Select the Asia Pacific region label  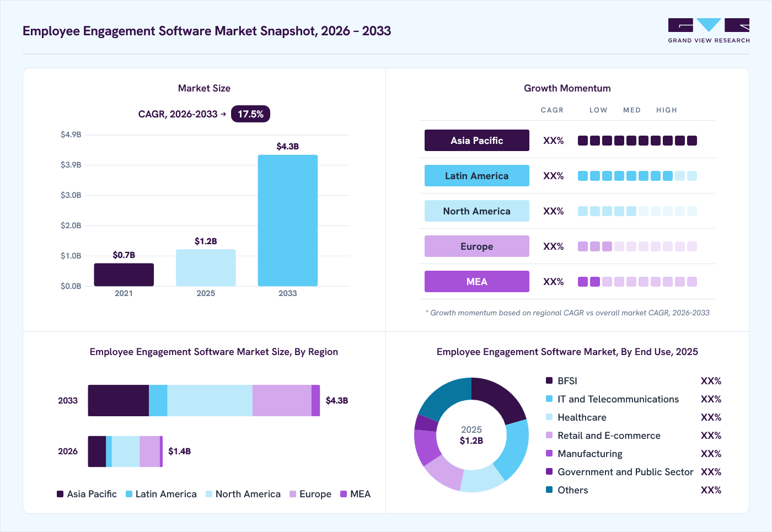[477, 141]
